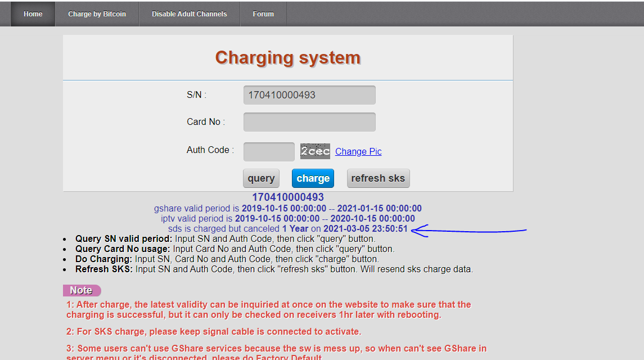Click the Change Pic link
Image resolution: width=644 pixels, height=360 pixels.
358,152
